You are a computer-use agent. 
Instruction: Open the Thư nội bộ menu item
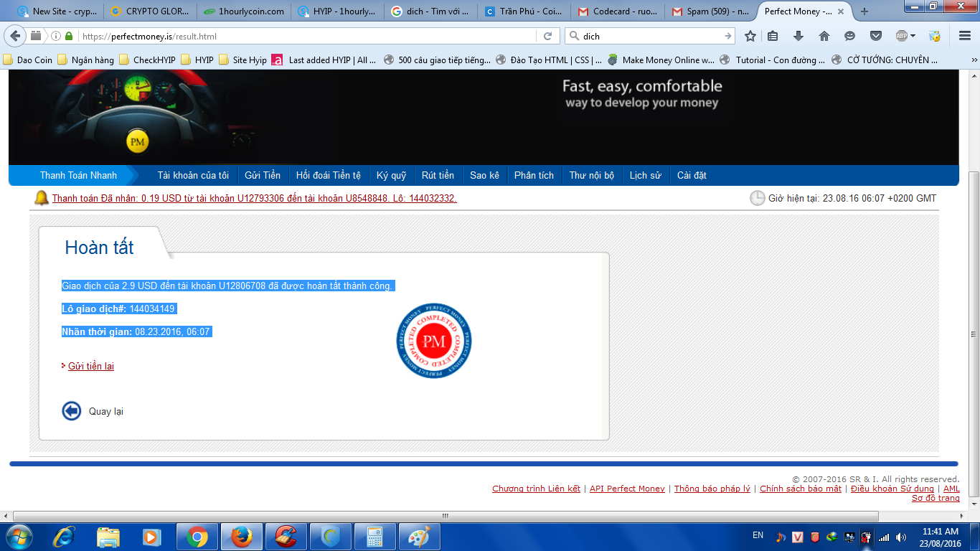pyautogui.click(x=592, y=175)
